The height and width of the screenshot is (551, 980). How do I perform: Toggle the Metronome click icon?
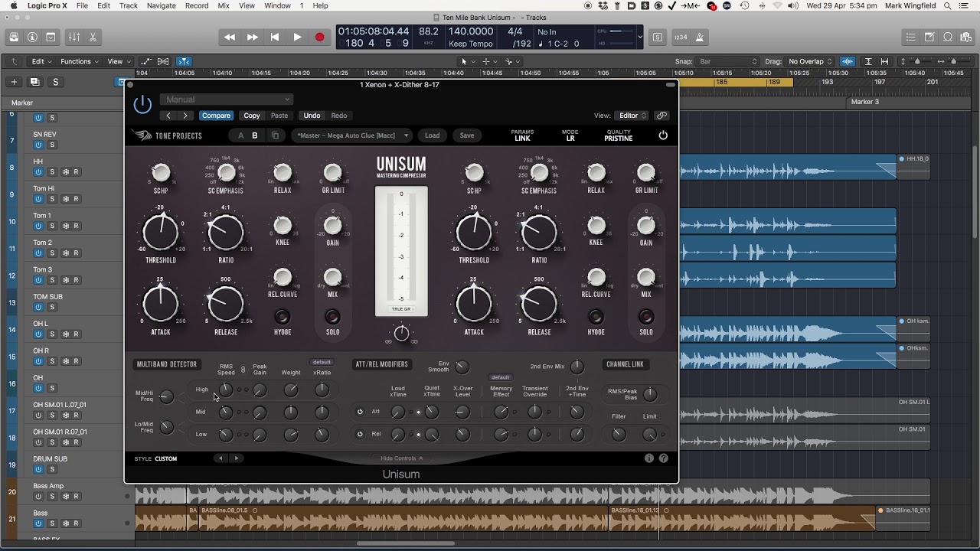coord(699,37)
